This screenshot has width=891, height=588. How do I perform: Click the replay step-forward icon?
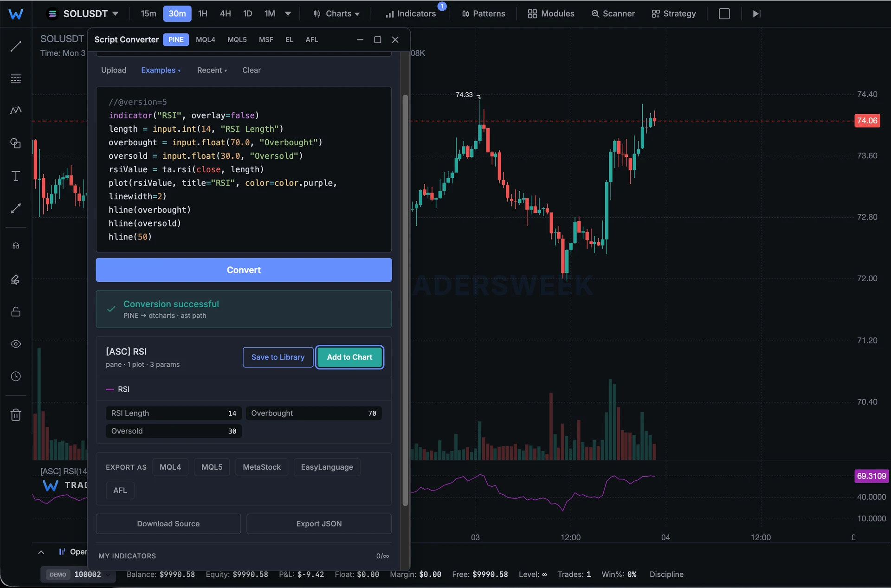(756, 14)
